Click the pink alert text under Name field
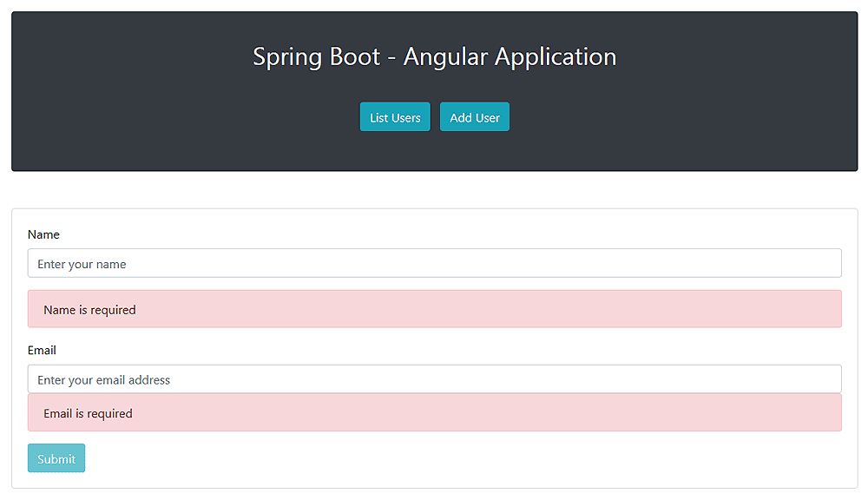Image resolution: width=868 pixels, height=500 pixels. point(89,310)
